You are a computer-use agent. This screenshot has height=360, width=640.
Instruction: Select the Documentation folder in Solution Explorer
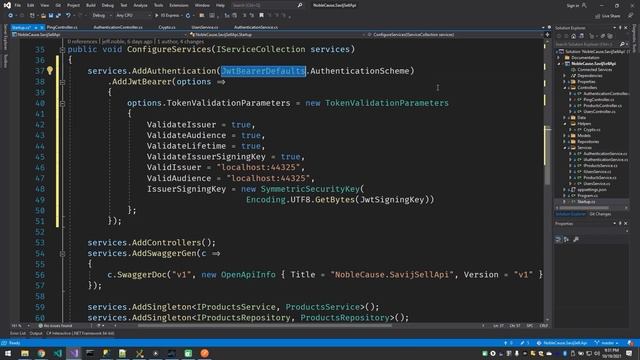pos(585,58)
